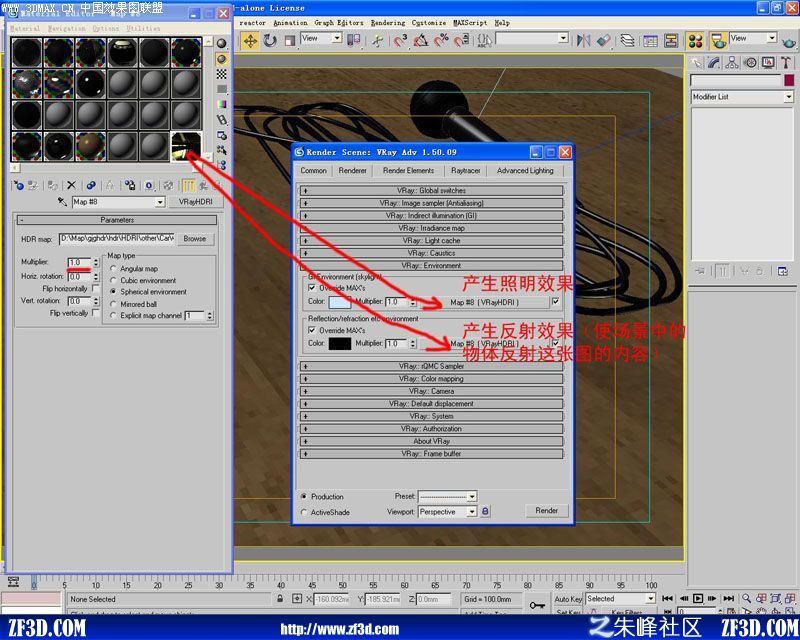The image size is (800, 640).
Task: Click GI Environment light blue color swatch
Action: [340, 302]
